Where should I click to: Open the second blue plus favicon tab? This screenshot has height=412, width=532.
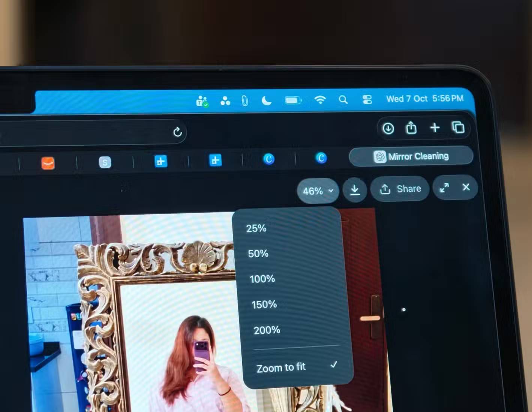pyautogui.click(x=215, y=160)
